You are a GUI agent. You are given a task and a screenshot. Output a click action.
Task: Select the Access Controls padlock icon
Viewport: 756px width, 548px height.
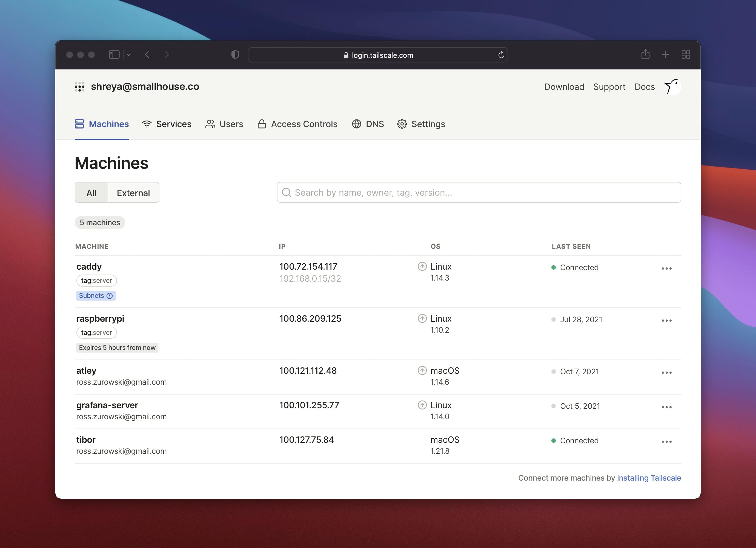262,124
